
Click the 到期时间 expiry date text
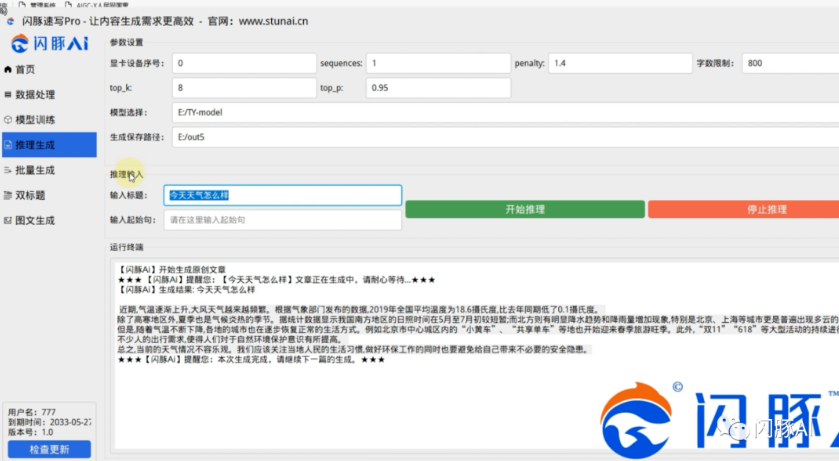point(49,422)
